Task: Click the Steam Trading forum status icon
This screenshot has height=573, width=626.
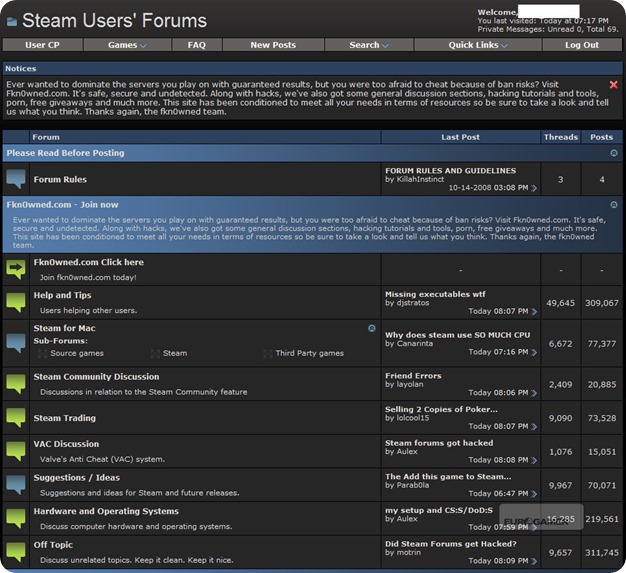Action: click(x=16, y=417)
